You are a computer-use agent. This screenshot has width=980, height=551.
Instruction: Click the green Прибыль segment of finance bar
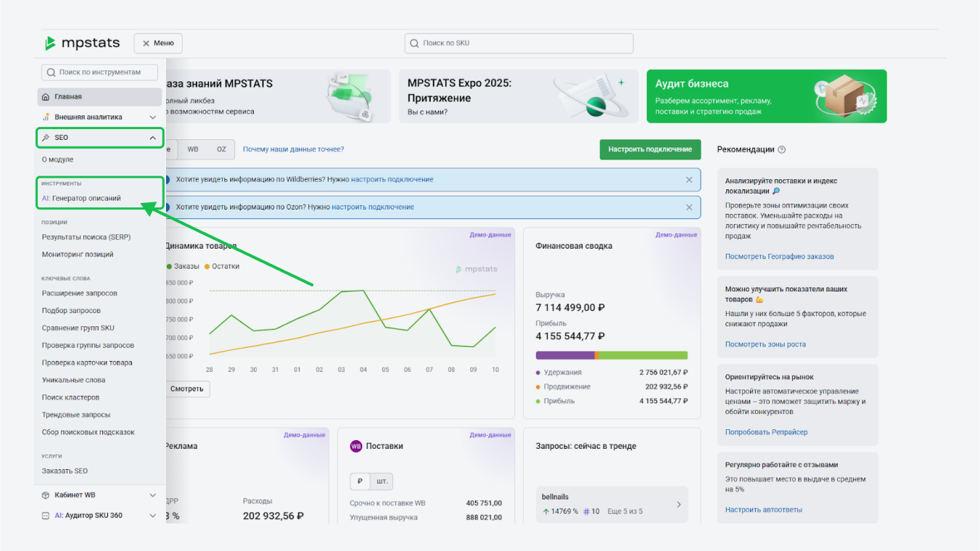(643, 355)
